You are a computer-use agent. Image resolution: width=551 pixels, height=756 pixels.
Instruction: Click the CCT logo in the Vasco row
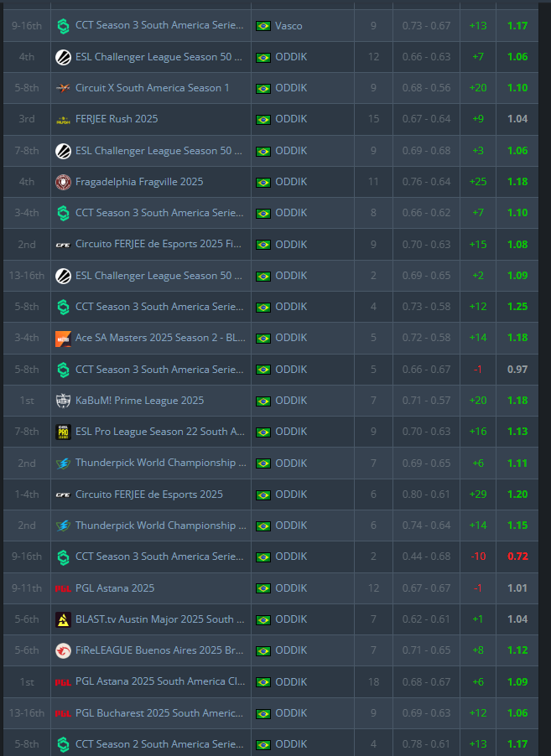(x=63, y=26)
